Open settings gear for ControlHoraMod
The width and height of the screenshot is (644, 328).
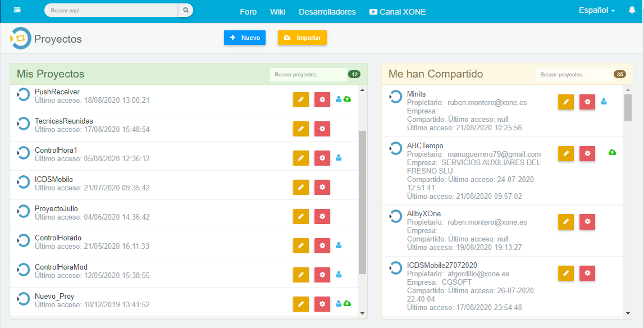point(322,275)
